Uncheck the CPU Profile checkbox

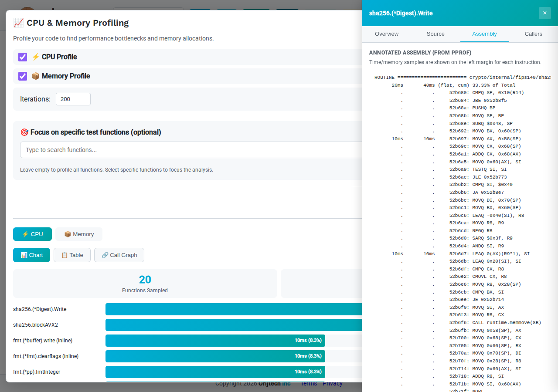pos(23,57)
